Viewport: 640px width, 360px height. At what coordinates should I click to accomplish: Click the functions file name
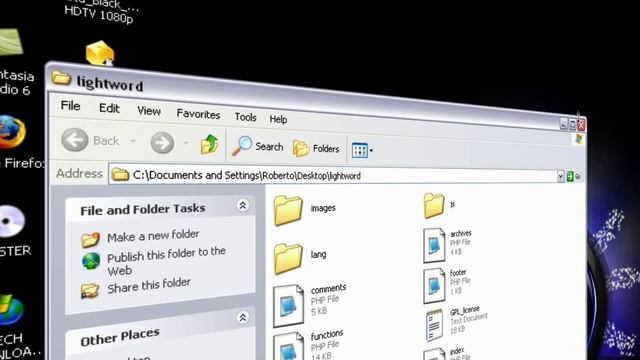[327, 335]
